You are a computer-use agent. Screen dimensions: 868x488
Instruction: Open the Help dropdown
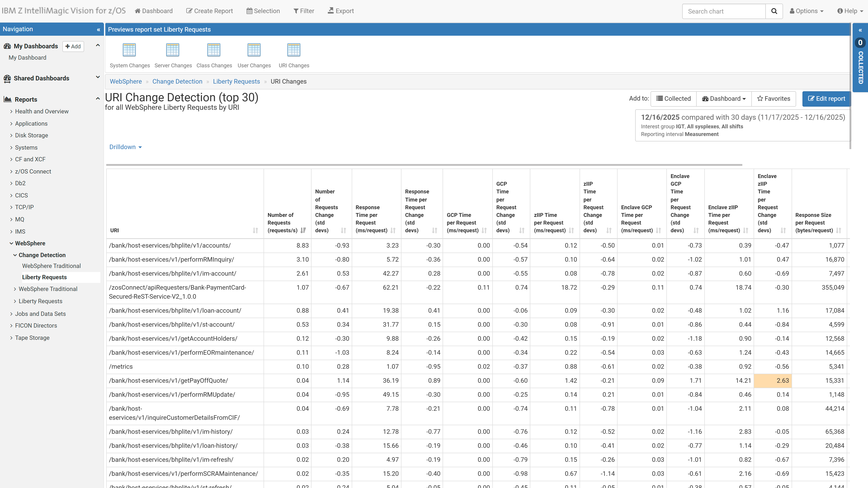[x=850, y=11]
